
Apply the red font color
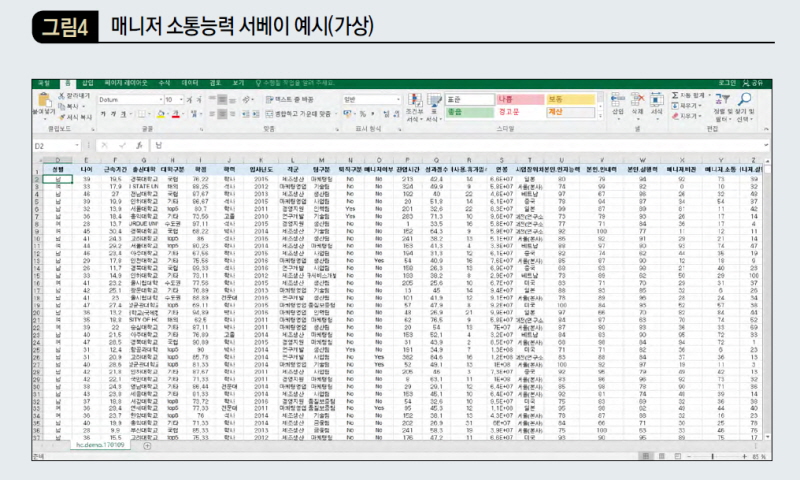pyautogui.click(x=176, y=114)
